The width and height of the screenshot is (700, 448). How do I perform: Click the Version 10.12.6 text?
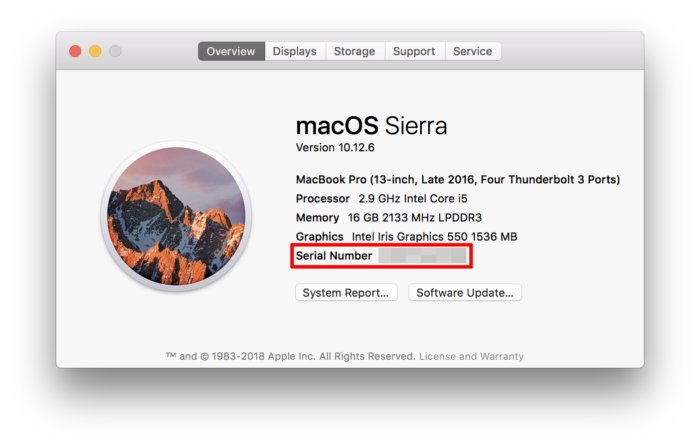[x=335, y=148]
